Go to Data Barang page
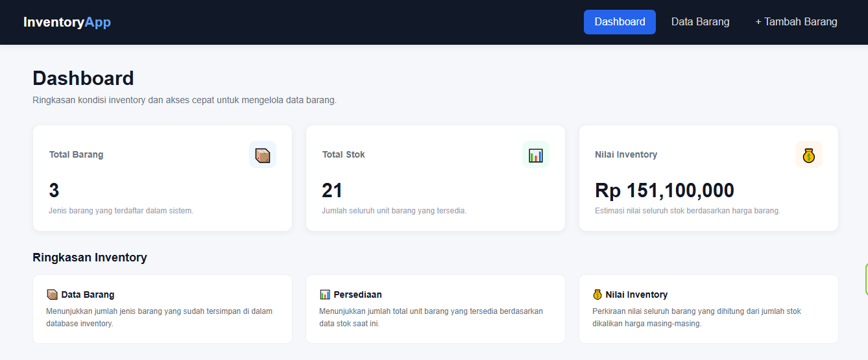This screenshot has height=360, width=868. pyautogui.click(x=700, y=22)
